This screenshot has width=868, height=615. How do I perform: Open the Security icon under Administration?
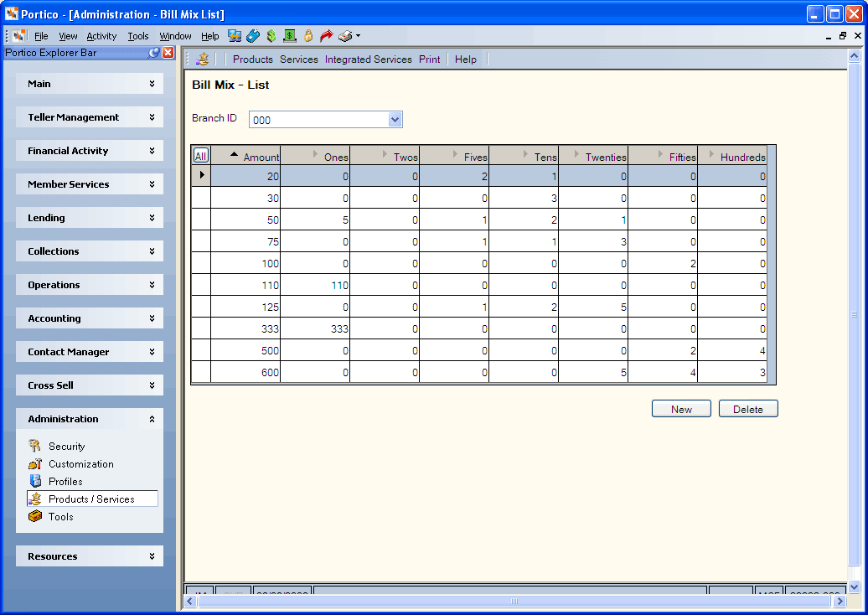pos(35,446)
